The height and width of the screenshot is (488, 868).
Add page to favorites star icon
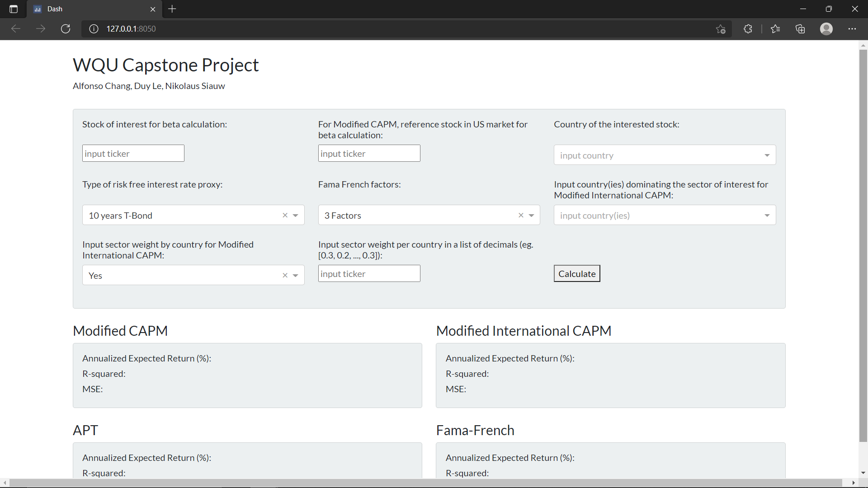(721, 29)
